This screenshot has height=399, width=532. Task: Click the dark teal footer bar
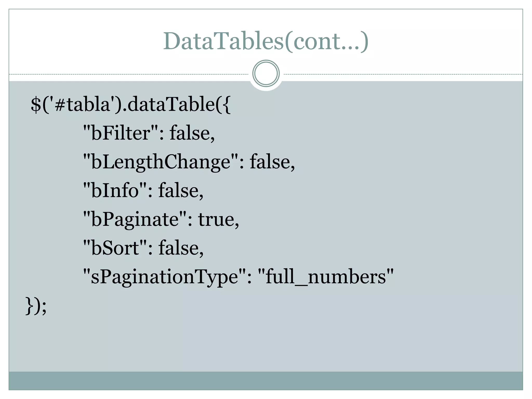point(266,381)
